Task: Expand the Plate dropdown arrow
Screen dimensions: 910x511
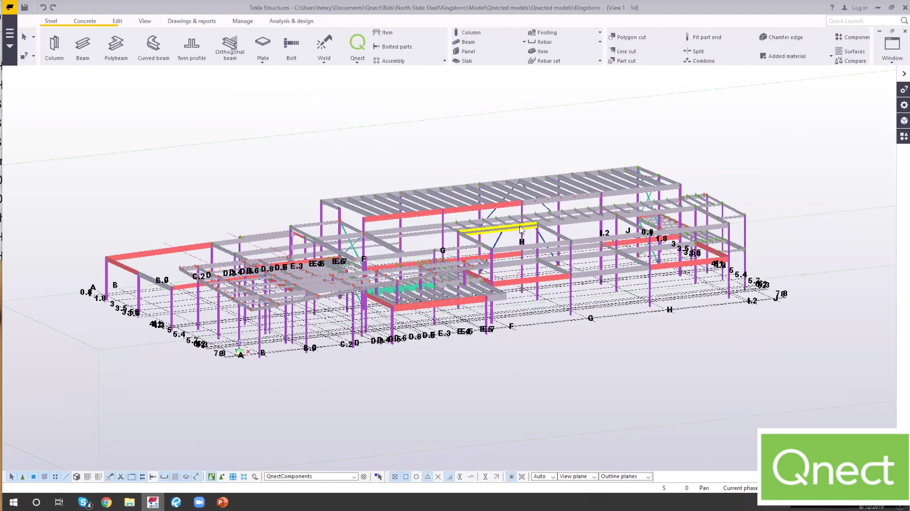Action: click(263, 62)
